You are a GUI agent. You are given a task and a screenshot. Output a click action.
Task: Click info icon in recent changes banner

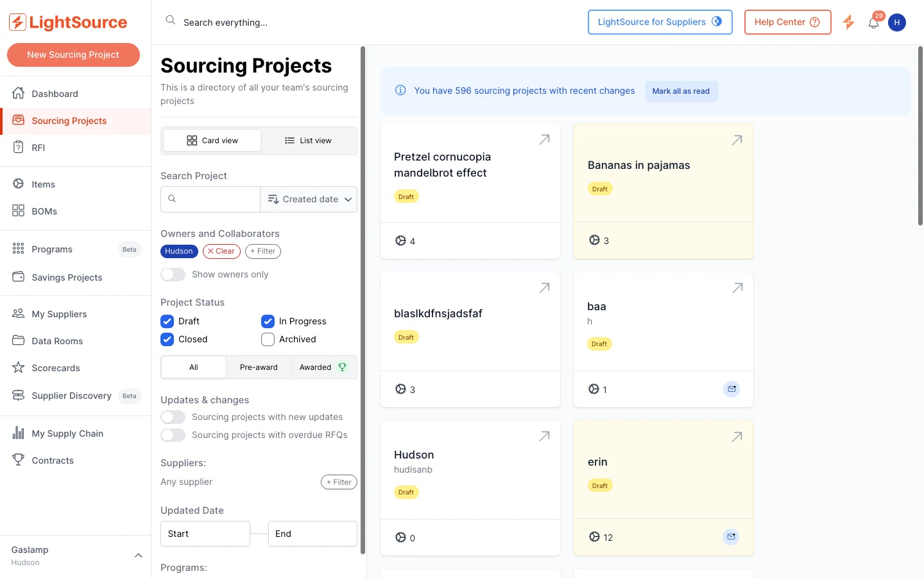400,91
